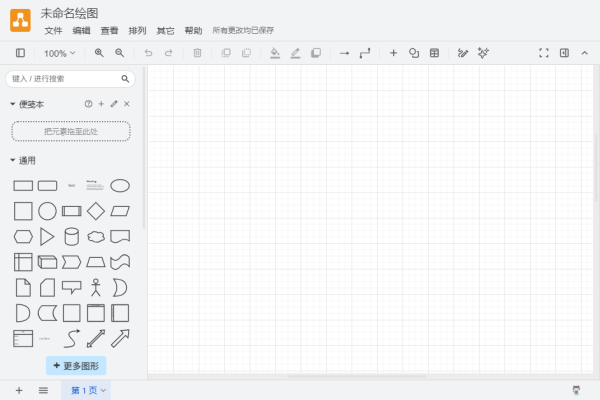Add a new page with plus icon

point(19,390)
